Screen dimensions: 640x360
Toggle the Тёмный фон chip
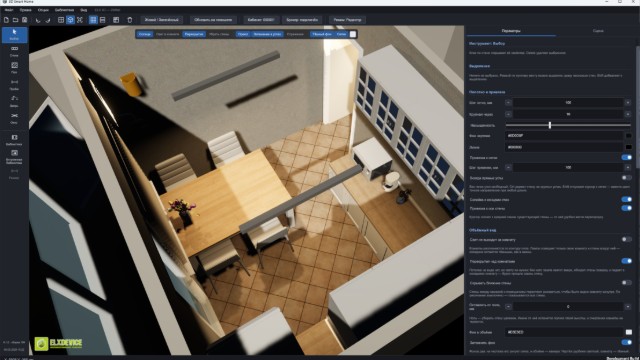point(322,34)
